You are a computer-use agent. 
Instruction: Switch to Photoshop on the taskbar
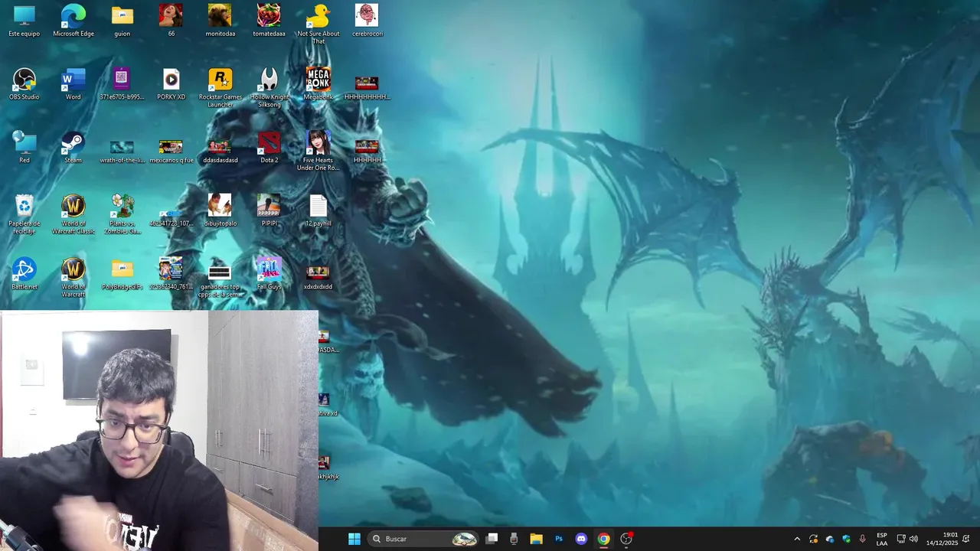(x=559, y=539)
